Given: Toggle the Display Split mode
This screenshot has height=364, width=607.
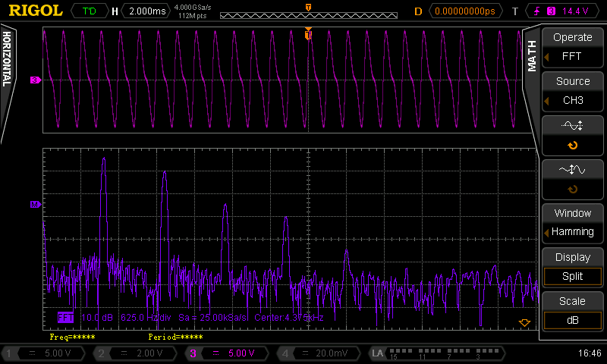Looking at the screenshot, I should (x=572, y=276).
